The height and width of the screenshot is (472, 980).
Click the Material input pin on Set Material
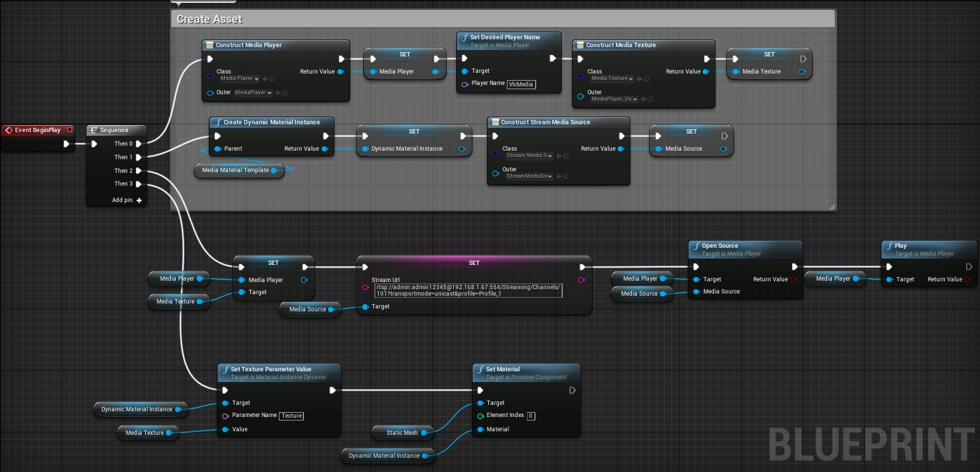click(480, 428)
